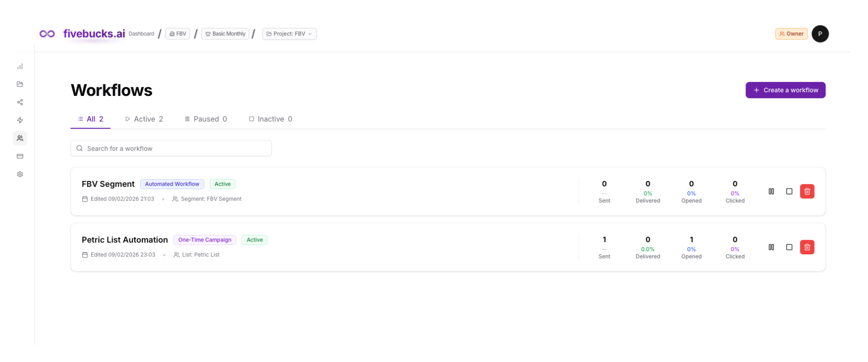Open the lightning bolt sidebar icon
Screen dimensions: 868x362
click(20, 120)
